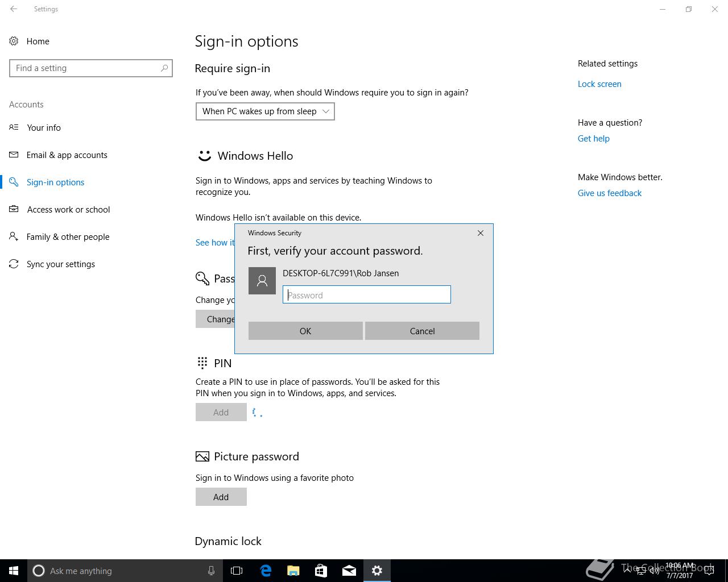This screenshot has height=582, width=728.
Task: Open Email & app accounts section
Action: coord(67,155)
